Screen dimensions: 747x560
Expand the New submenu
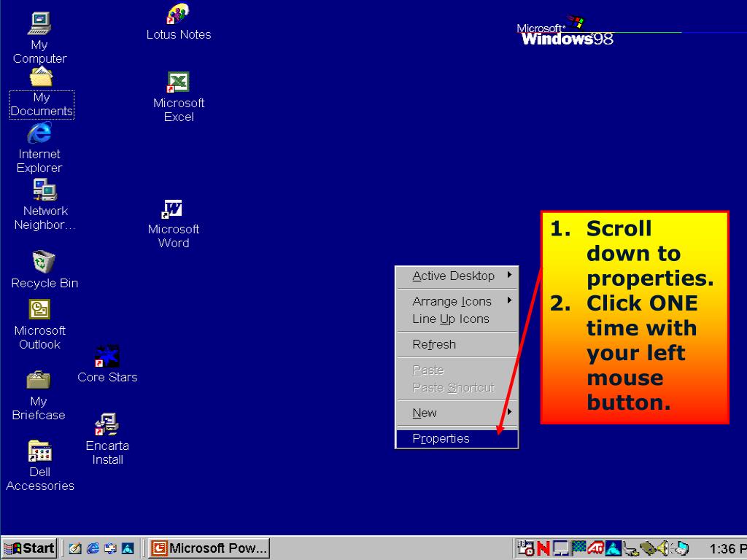pyautogui.click(x=457, y=413)
